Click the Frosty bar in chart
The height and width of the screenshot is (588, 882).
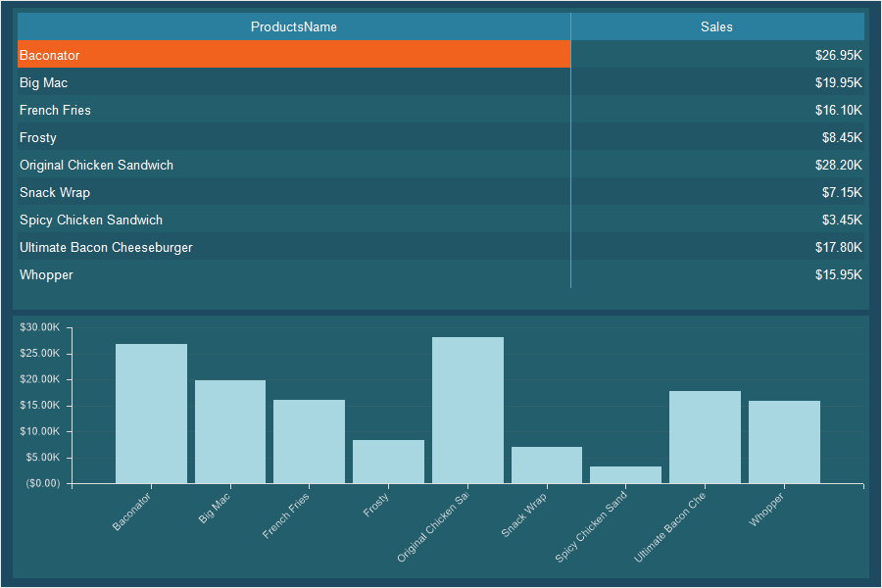388,462
